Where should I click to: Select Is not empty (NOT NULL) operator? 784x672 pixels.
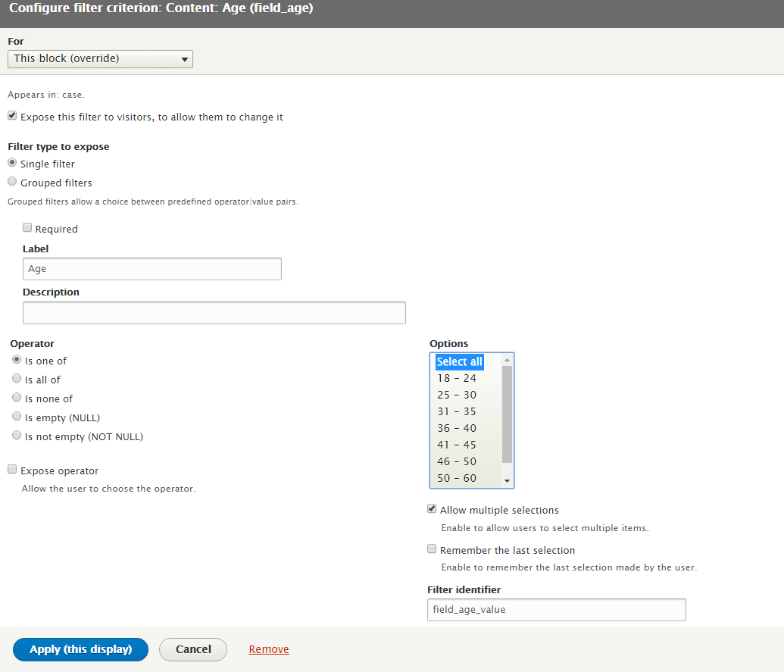[x=17, y=434]
